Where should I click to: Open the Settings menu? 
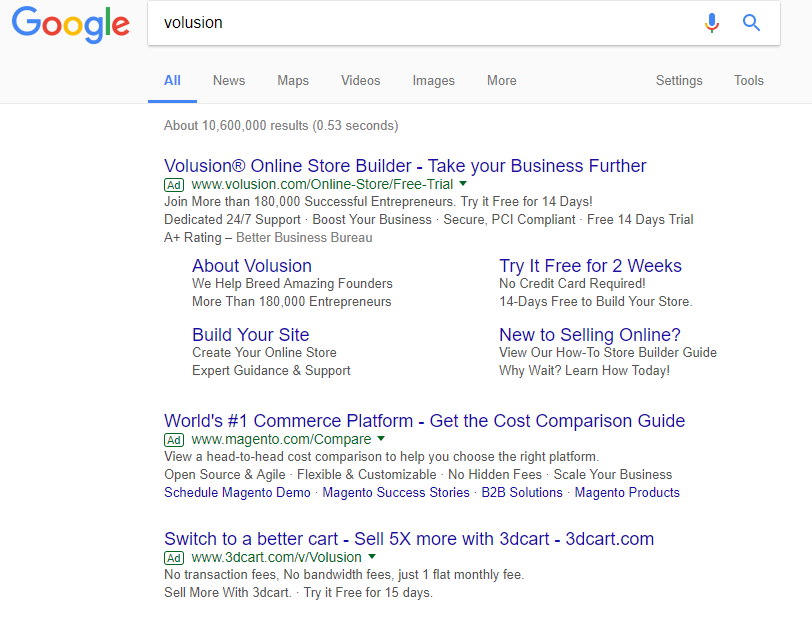tap(679, 80)
